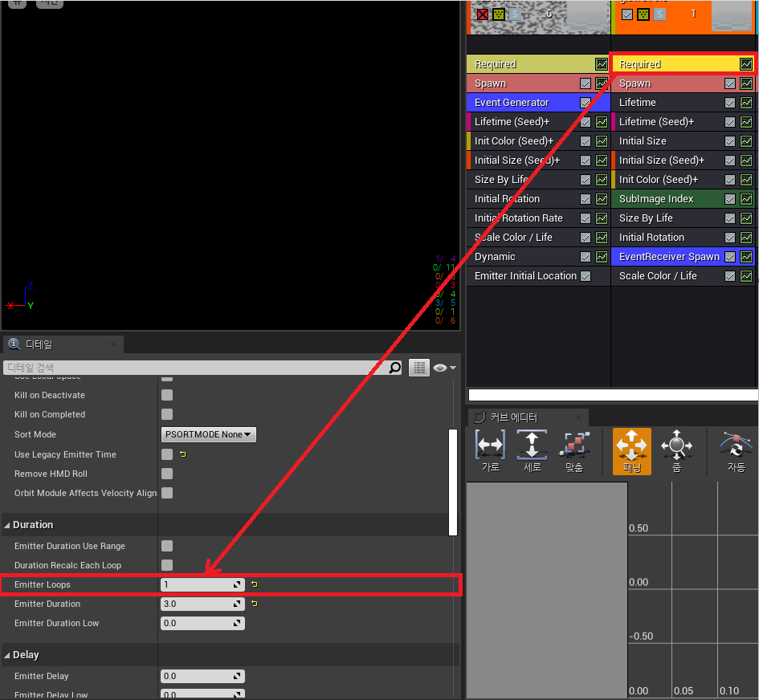Click graph icon on right Required module
The height and width of the screenshot is (700, 759).
coord(746,64)
